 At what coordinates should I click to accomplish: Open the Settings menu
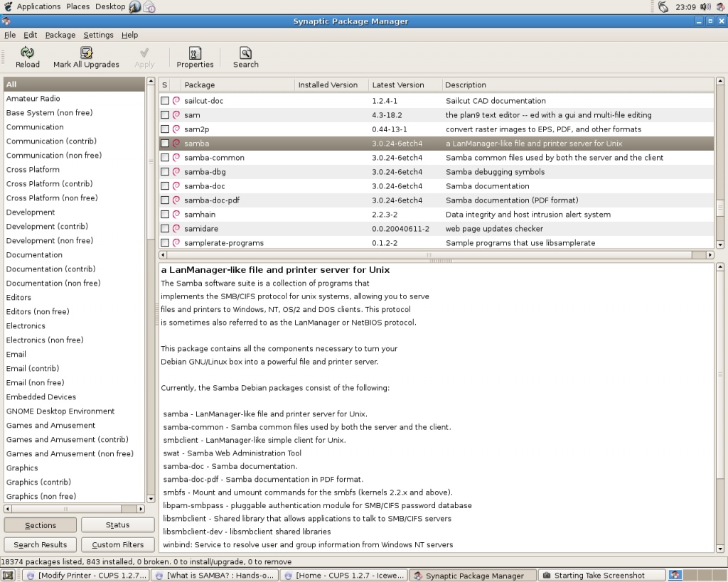[x=98, y=35]
